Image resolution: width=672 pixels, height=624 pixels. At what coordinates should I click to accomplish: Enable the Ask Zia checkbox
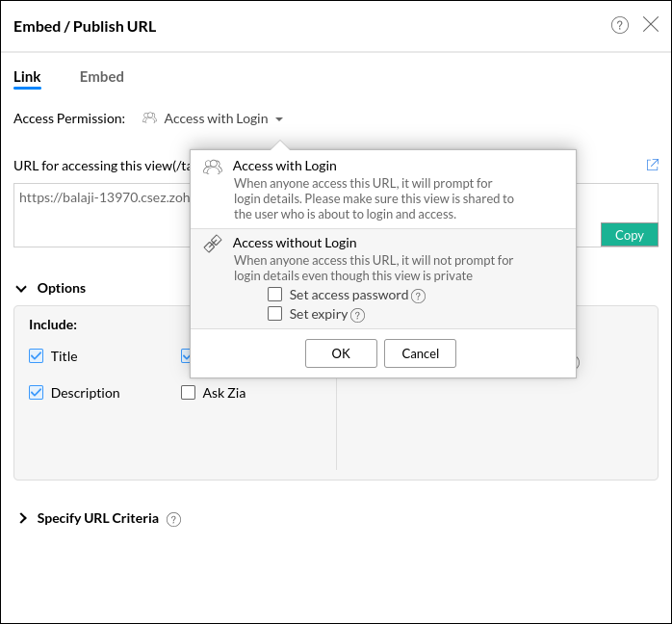[189, 393]
